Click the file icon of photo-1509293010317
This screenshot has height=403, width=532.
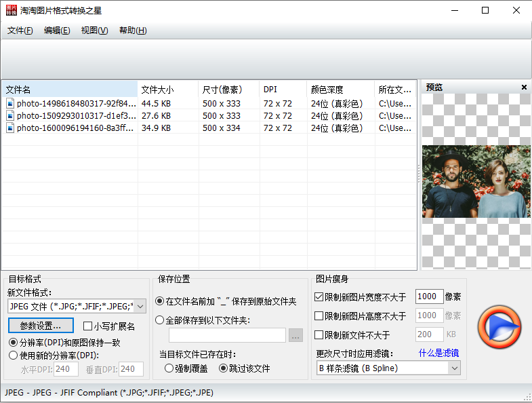pyautogui.click(x=10, y=116)
